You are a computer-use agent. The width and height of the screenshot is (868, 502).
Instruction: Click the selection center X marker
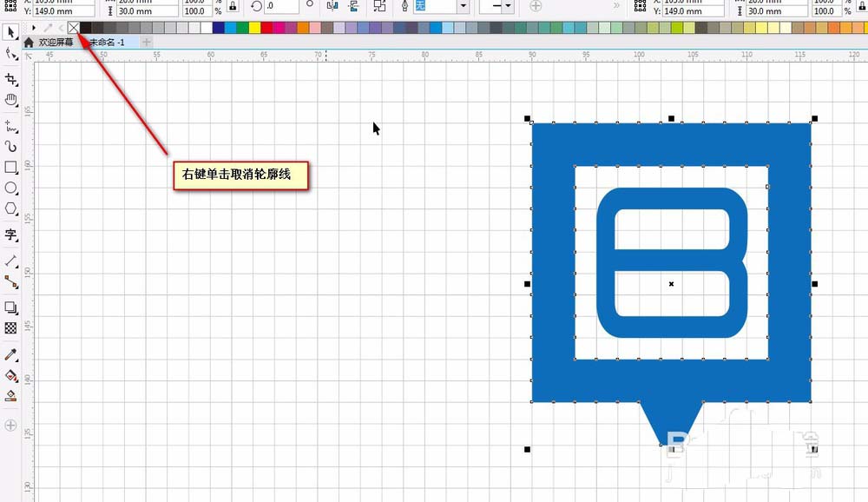[672, 284]
